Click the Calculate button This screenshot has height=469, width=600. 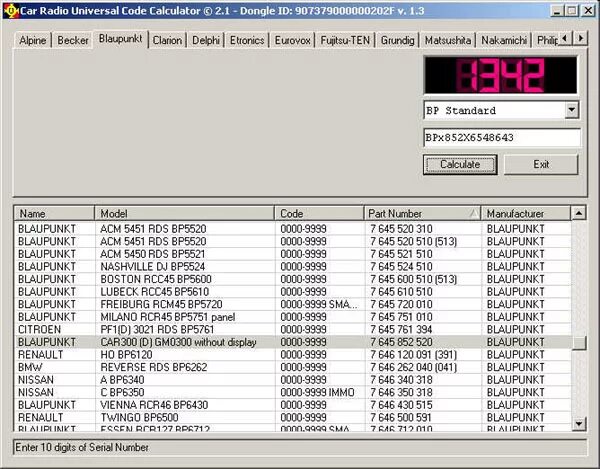click(x=460, y=164)
